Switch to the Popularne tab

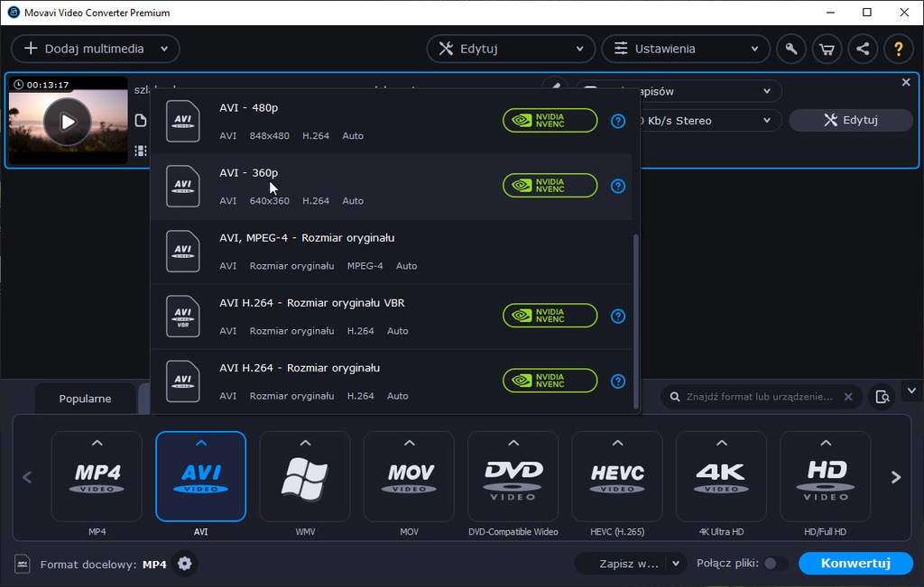coord(85,399)
